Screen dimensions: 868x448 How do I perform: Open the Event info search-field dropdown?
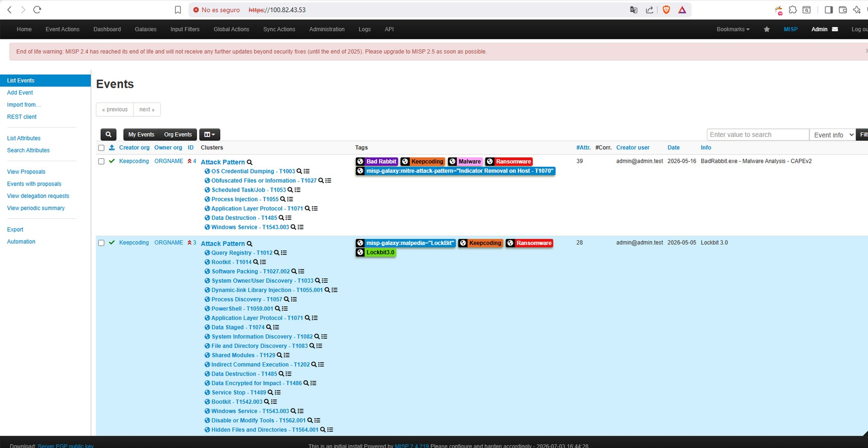[832, 135]
